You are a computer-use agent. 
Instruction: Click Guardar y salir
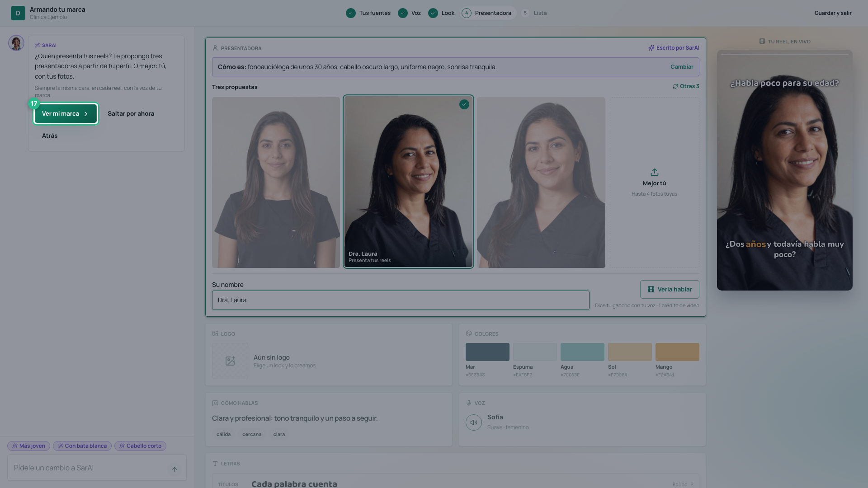(x=833, y=13)
